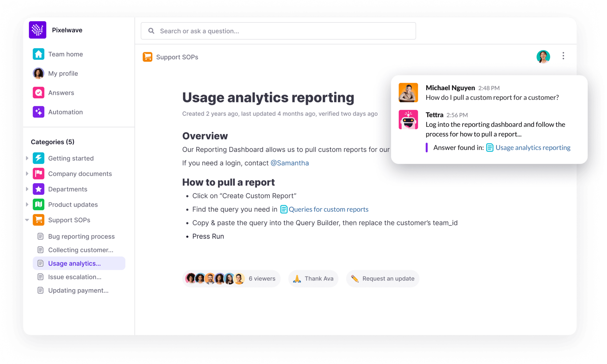Select the Pixelwave logo icon
Viewport: 607px width, 364px height.
tap(38, 30)
